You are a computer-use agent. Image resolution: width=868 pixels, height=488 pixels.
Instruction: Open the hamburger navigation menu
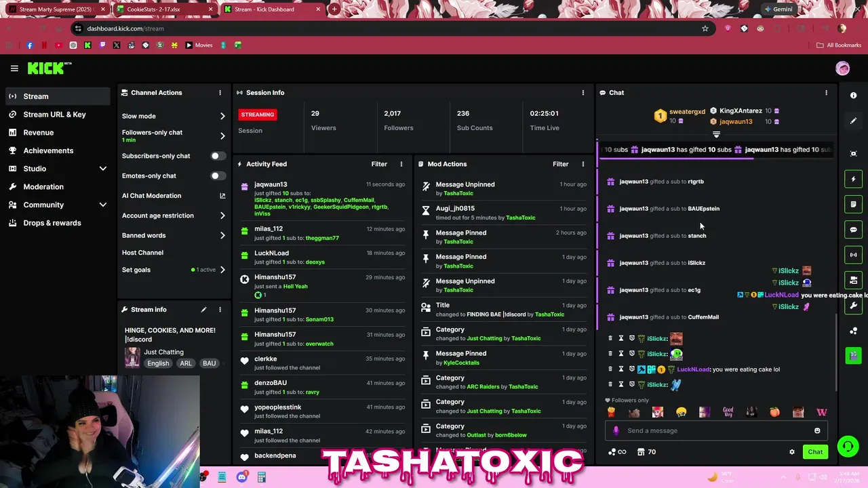(14, 68)
